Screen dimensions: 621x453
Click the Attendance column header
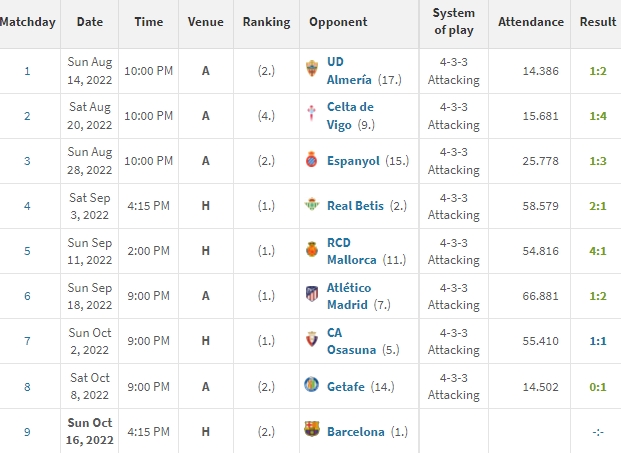(x=530, y=22)
